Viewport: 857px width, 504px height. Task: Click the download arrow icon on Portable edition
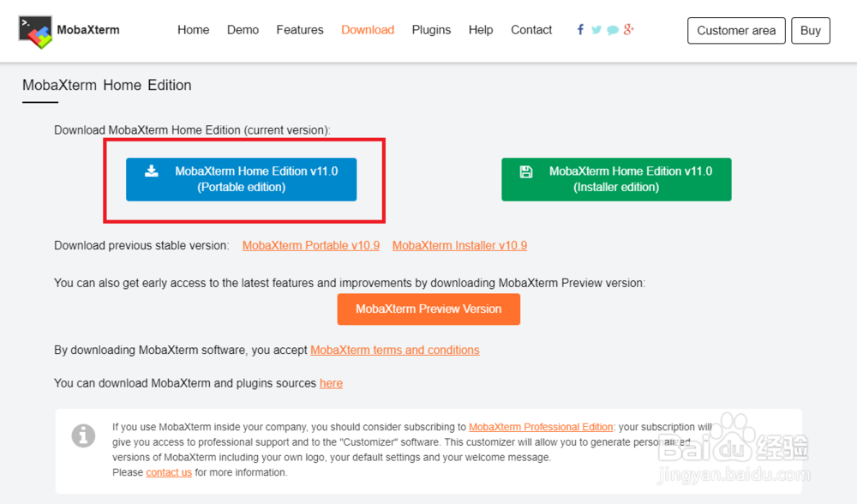(x=152, y=171)
